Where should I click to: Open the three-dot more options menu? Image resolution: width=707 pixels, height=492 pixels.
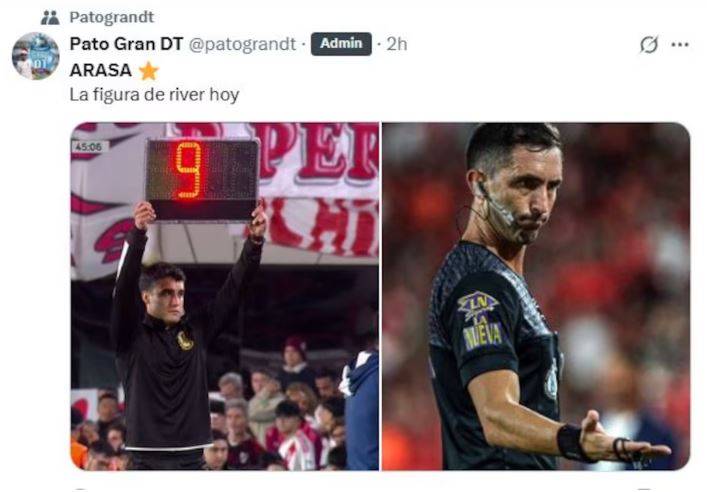pyautogui.click(x=680, y=44)
